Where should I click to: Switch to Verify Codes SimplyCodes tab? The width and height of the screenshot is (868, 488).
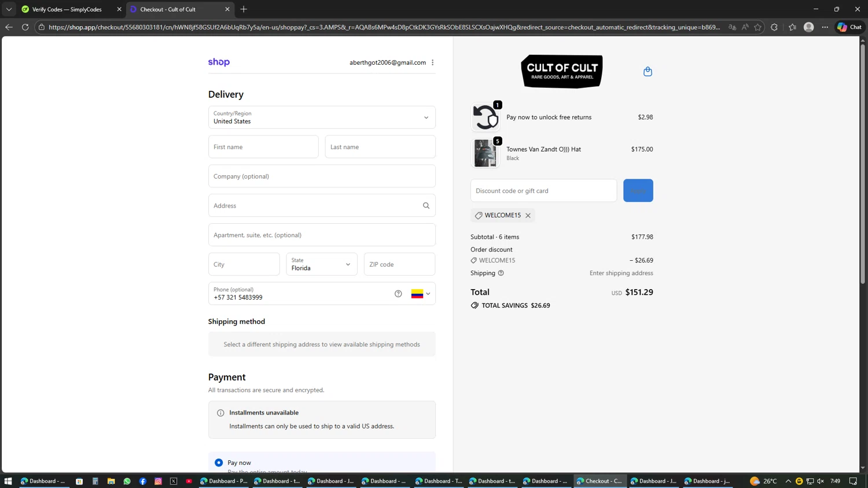(67, 9)
